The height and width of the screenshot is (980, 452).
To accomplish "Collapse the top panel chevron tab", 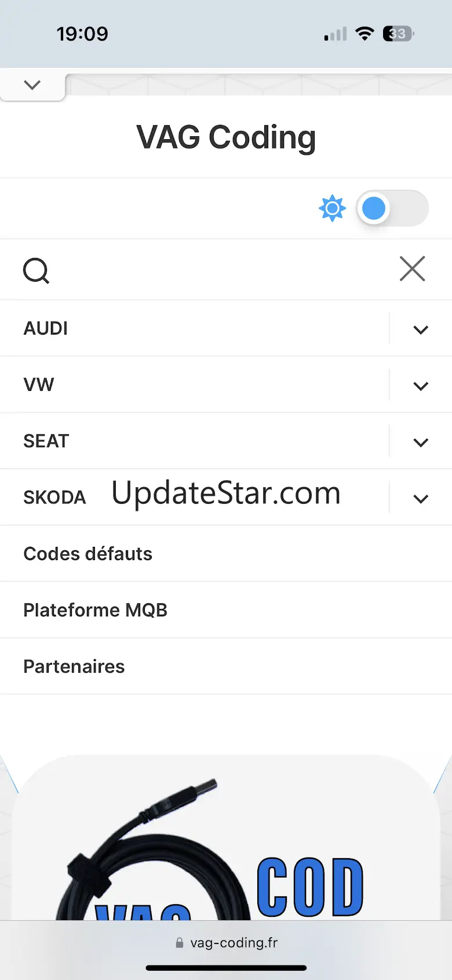I will (x=32, y=85).
